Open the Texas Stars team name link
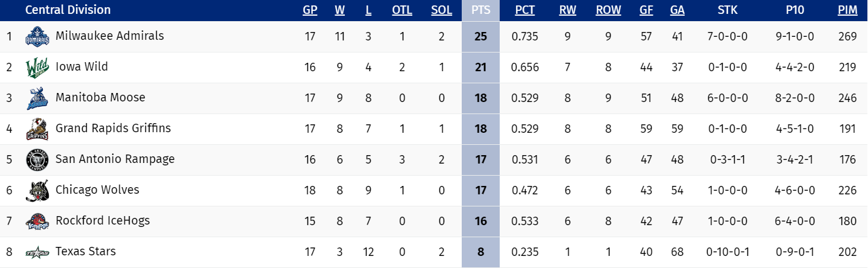868x268 pixels. tap(86, 252)
